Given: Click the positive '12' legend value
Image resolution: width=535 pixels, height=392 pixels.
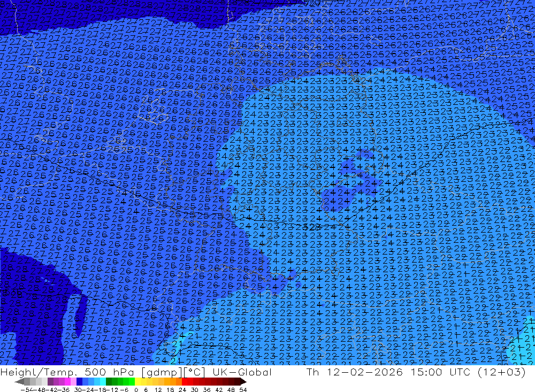Looking at the screenshot, I should 158,390.
